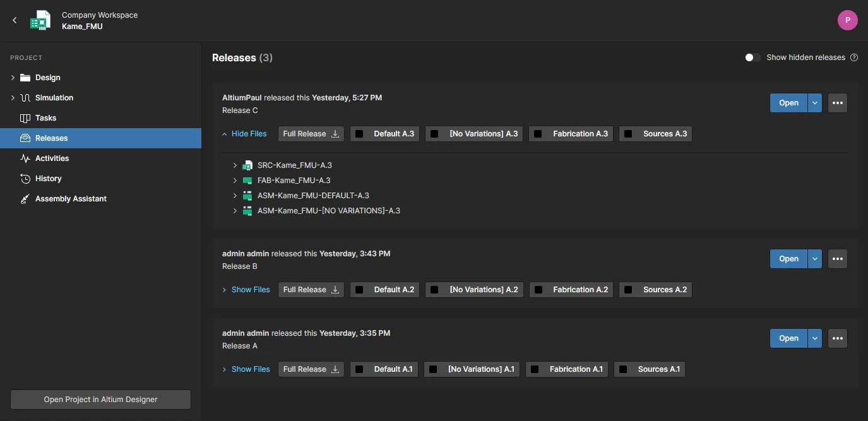The image size is (868, 421).
Task: Click the FAB-Kame_FMU-A.3 board icon
Action: tap(247, 181)
